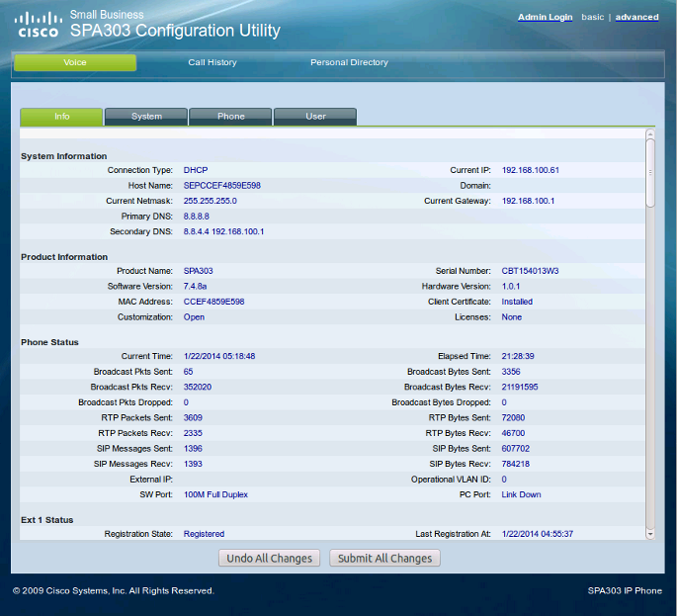Viewport: 677px width, 616px height.
Task: Click the scrollbar up arrow
Action: pos(650,133)
